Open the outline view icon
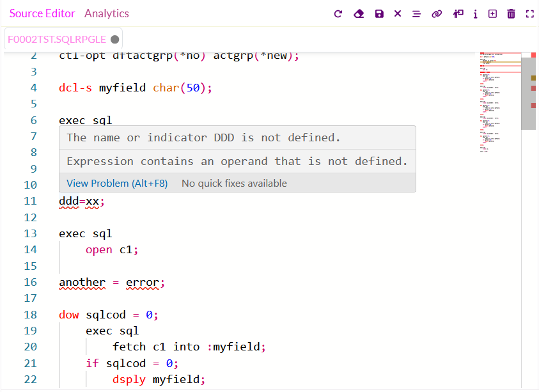This screenshot has width=539, height=392. pyautogui.click(x=416, y=13)
